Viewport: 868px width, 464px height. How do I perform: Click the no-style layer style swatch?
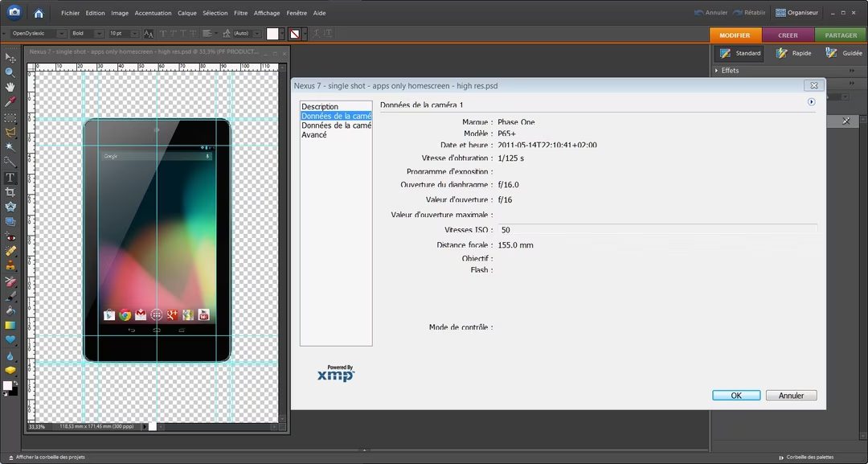295,34
